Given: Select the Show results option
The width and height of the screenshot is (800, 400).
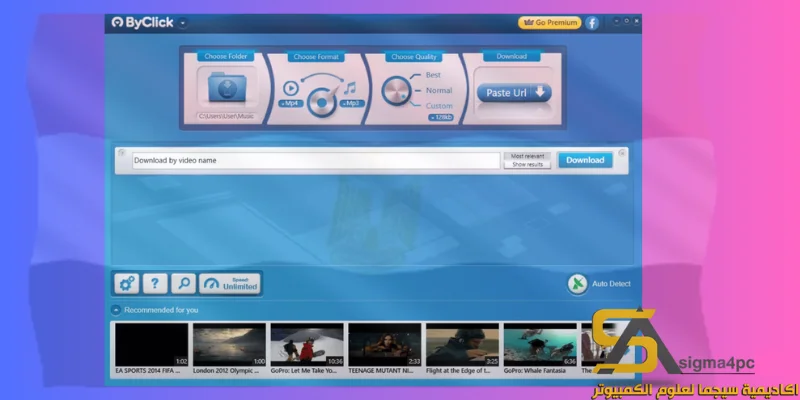Looking at the screenshot, I should pos(527,165).
